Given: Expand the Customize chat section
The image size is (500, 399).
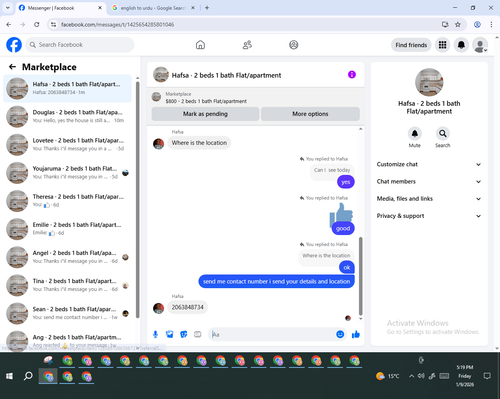Looking at the screenshot, I should (x=429, y=164).
